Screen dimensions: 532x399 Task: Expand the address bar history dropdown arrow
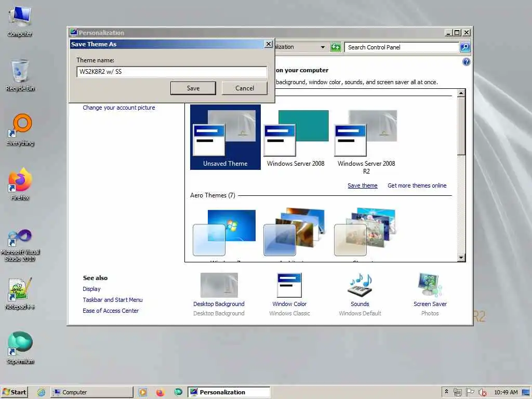(323, 47)
